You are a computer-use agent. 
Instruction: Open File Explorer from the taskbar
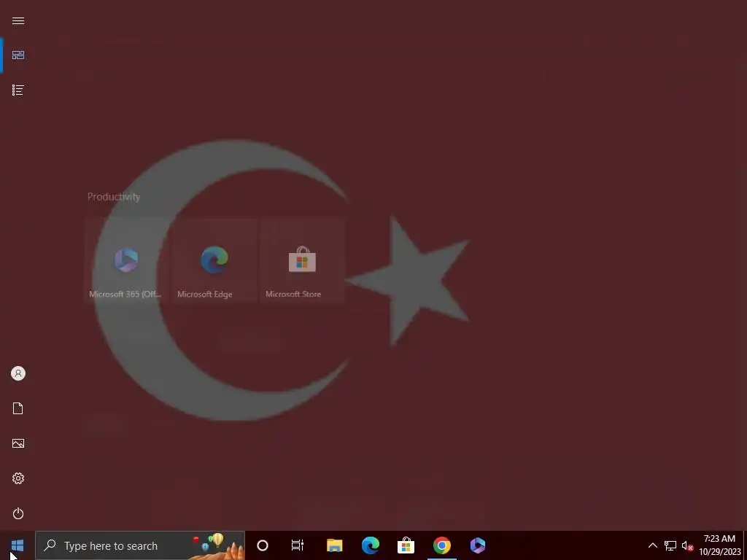(x=334, y=545)
